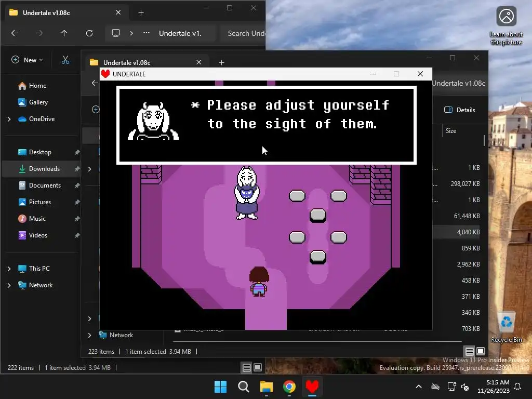Click the UNDERTALE dialogue box

tap(267, 125)
